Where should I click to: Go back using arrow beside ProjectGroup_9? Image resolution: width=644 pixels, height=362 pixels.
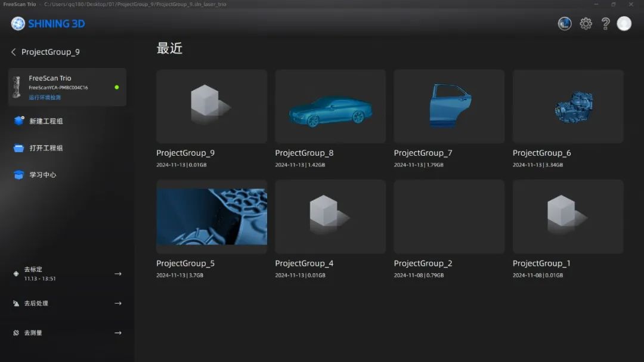[x=14, y=52]
